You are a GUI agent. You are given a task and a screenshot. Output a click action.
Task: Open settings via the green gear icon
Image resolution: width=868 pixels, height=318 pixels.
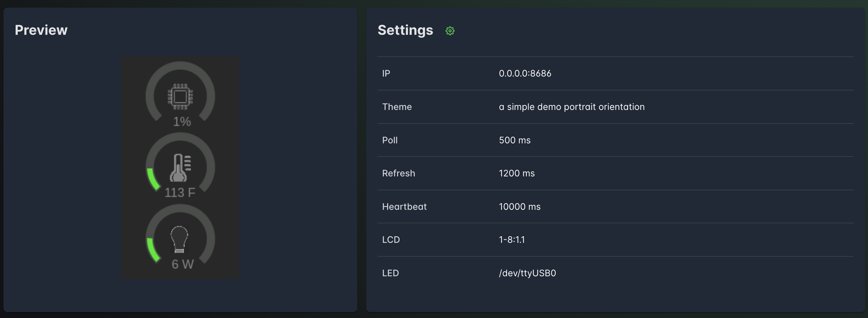click(x=450, y=31)
